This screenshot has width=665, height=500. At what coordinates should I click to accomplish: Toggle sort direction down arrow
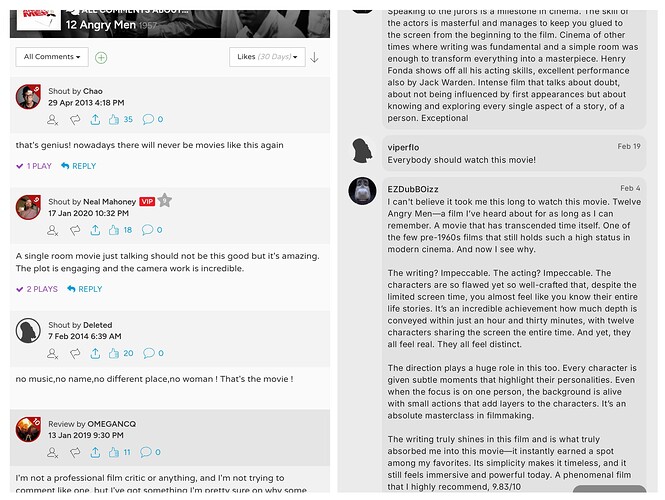click(x=314, y=57)
